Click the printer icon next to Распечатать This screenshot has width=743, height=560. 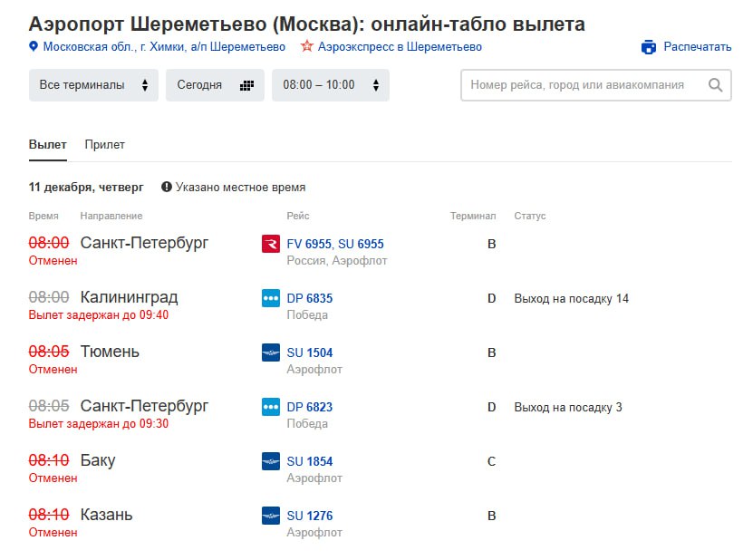(x=648, y=47)
